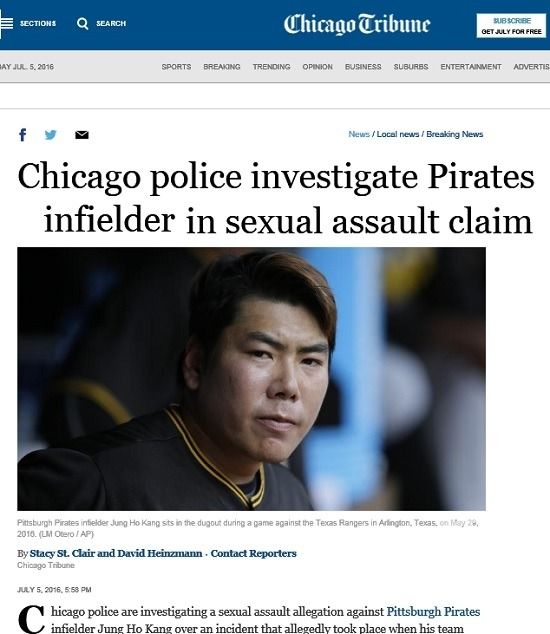The width and height of the screenshot is (550, 634).
Task: Open the Opinion section
Action: (x=317, y=67)
